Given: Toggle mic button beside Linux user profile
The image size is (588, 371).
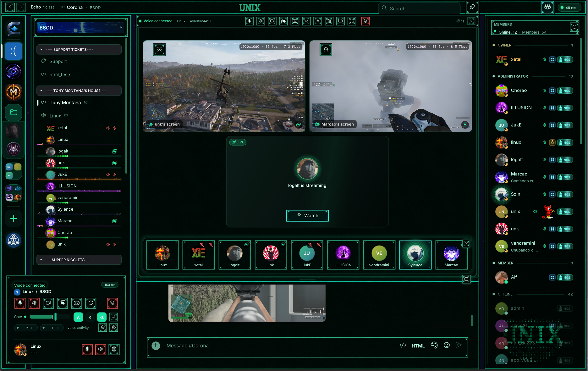Looking at the screenshot, I should [x=87, y=349].
